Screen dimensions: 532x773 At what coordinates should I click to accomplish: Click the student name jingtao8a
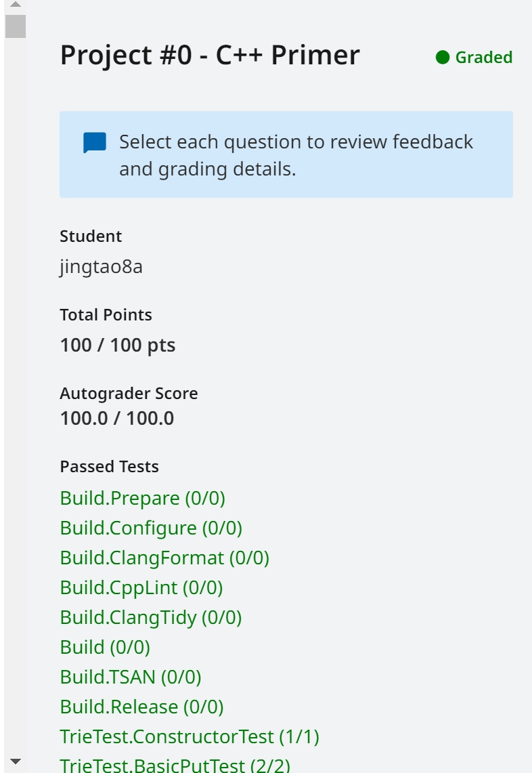tap(101, 267)
